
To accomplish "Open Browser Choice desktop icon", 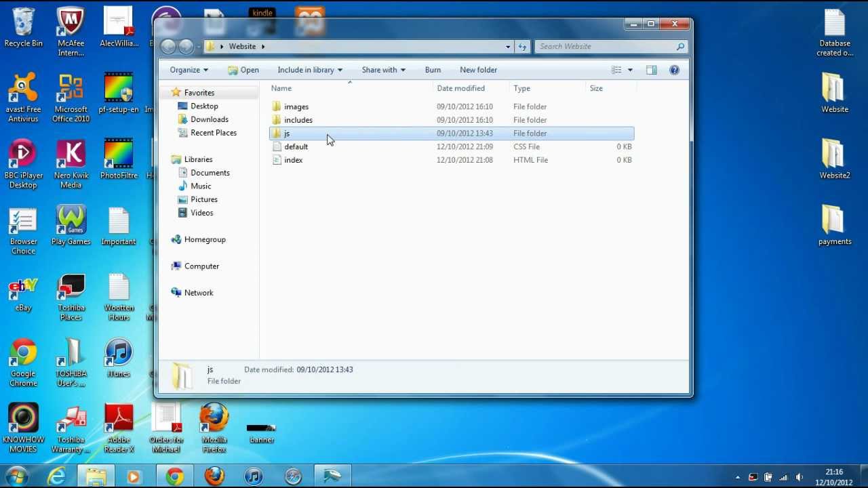I will (23, 230).
